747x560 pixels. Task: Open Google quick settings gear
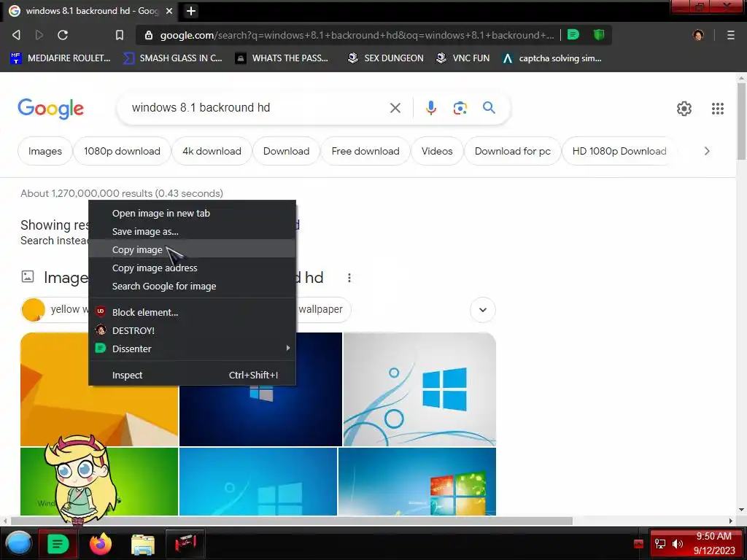pos(684,109)
